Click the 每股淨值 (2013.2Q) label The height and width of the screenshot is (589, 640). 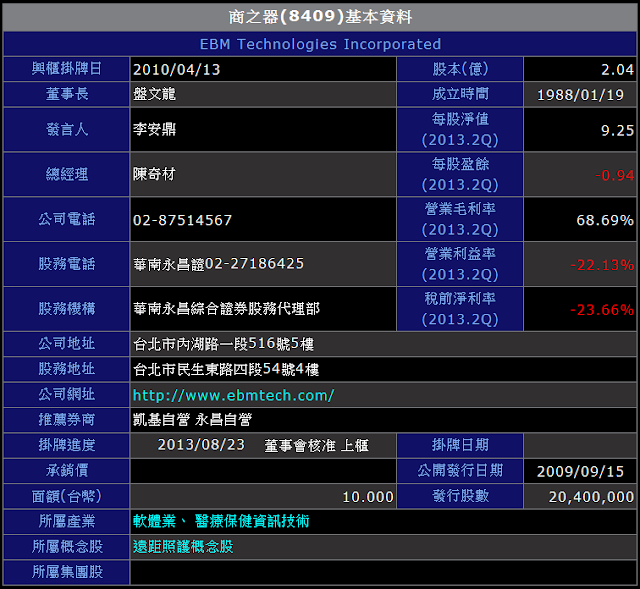click(460, 129)
